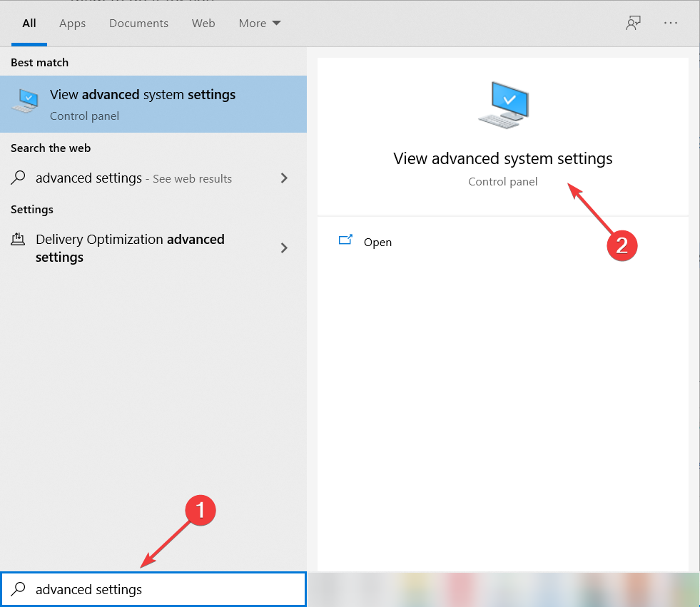
Task: Select the Web search tab
Action: (x=203, y=24)
